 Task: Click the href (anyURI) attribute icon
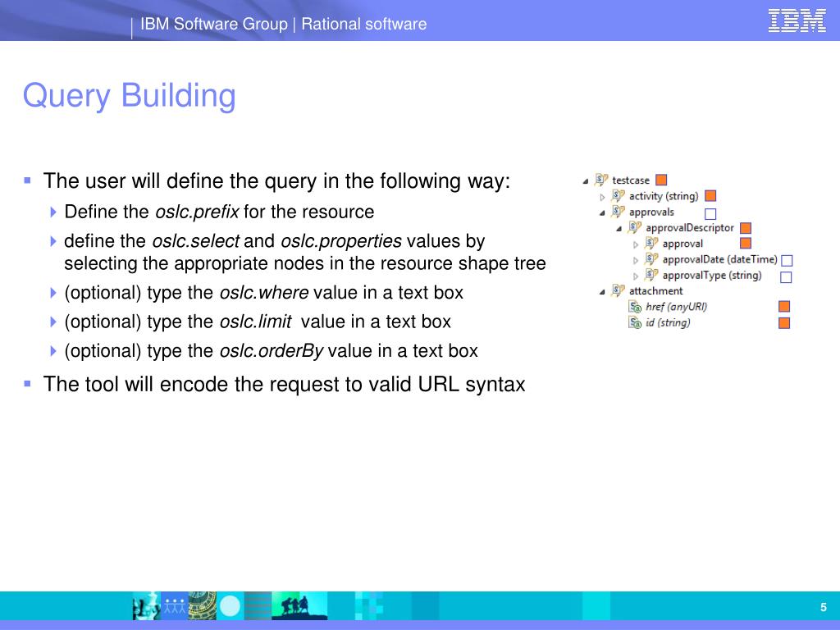coord(635,307)
